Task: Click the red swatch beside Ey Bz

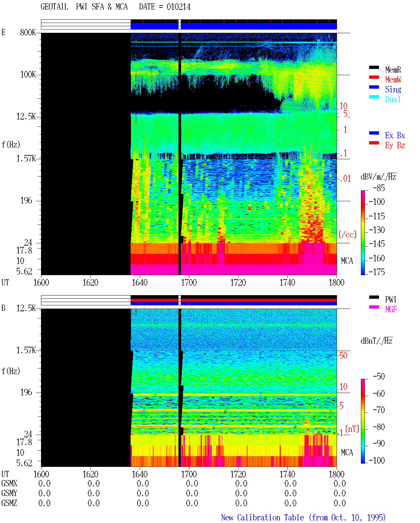Action: pyautogui.click(x=374, y=143)
